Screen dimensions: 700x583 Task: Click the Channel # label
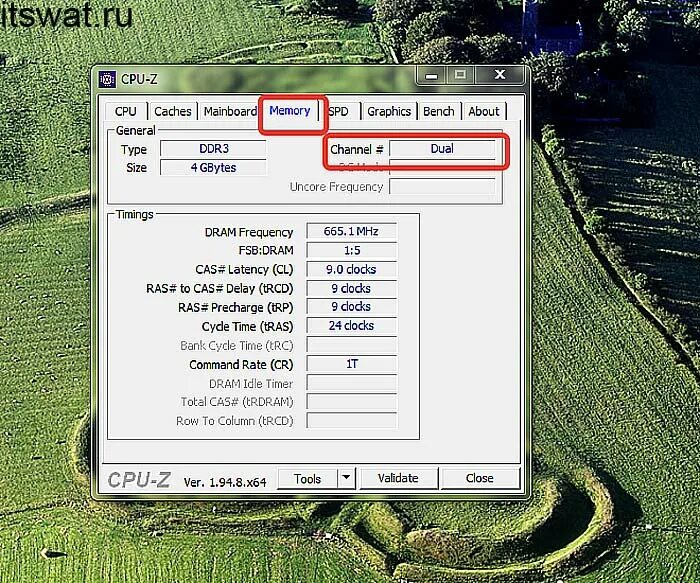pos(357,150)
